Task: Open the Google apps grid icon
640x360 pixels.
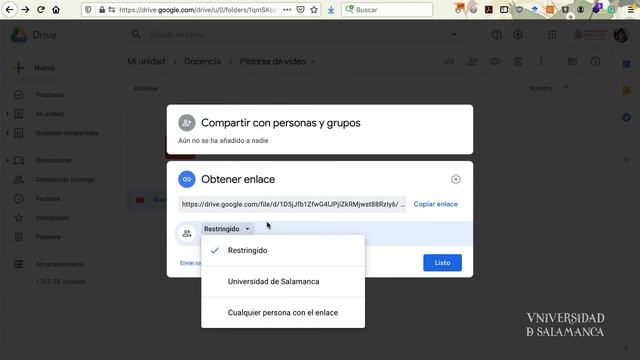Action: 552,35
